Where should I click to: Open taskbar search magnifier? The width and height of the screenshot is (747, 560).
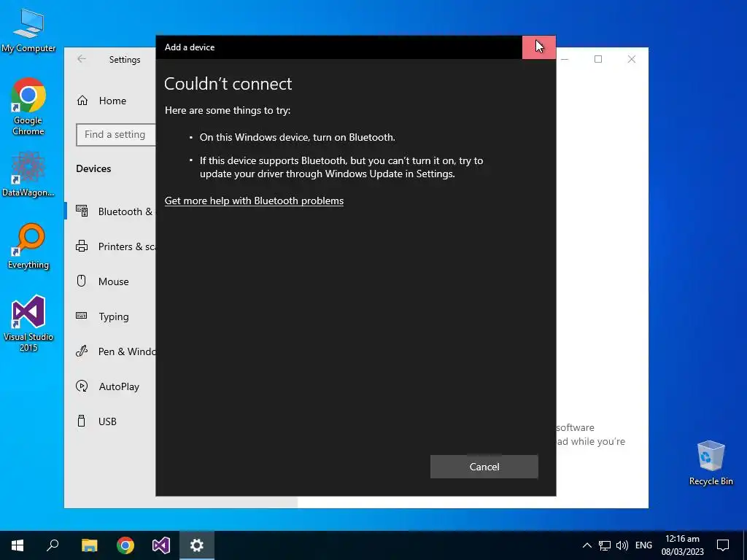click(x=53, y=545)
